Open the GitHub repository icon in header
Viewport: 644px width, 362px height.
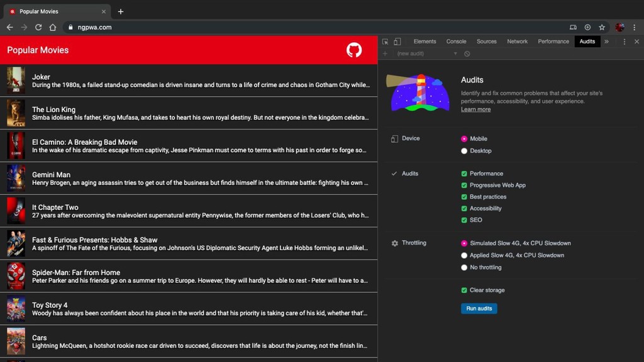pyautogui.click(x=353, y=50)
